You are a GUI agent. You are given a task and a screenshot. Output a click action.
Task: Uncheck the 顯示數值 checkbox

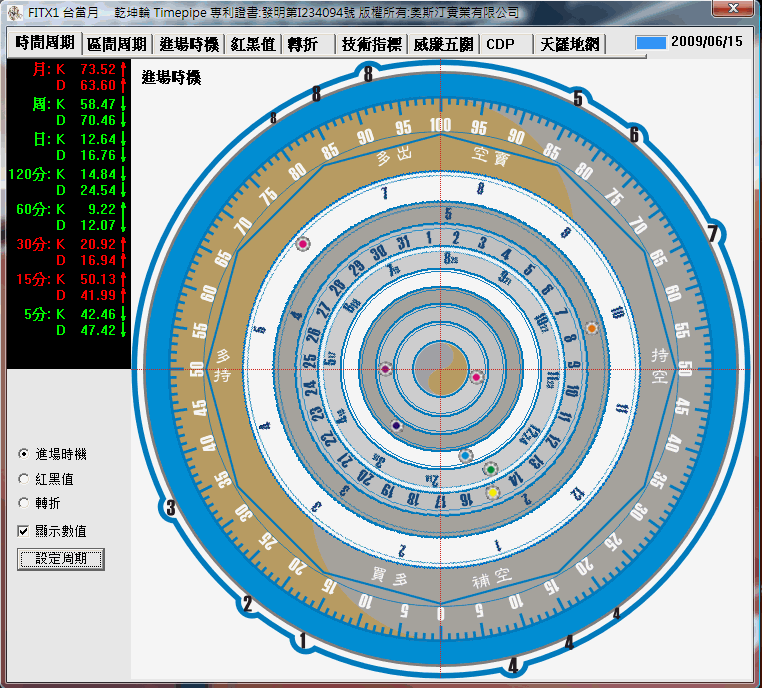pyautogui.click(x=24, y=530)
